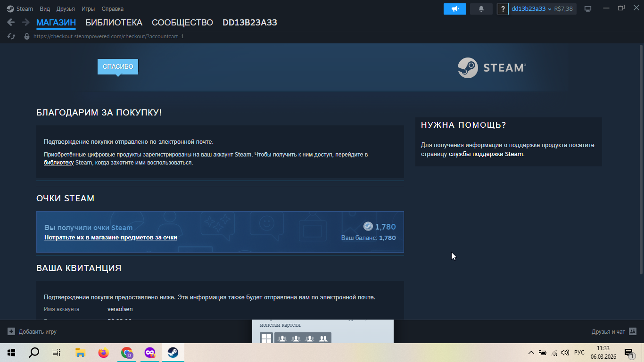This screenshot has height=362, width=644.
Task: Open the Игры menu
Action: (88, 9)
